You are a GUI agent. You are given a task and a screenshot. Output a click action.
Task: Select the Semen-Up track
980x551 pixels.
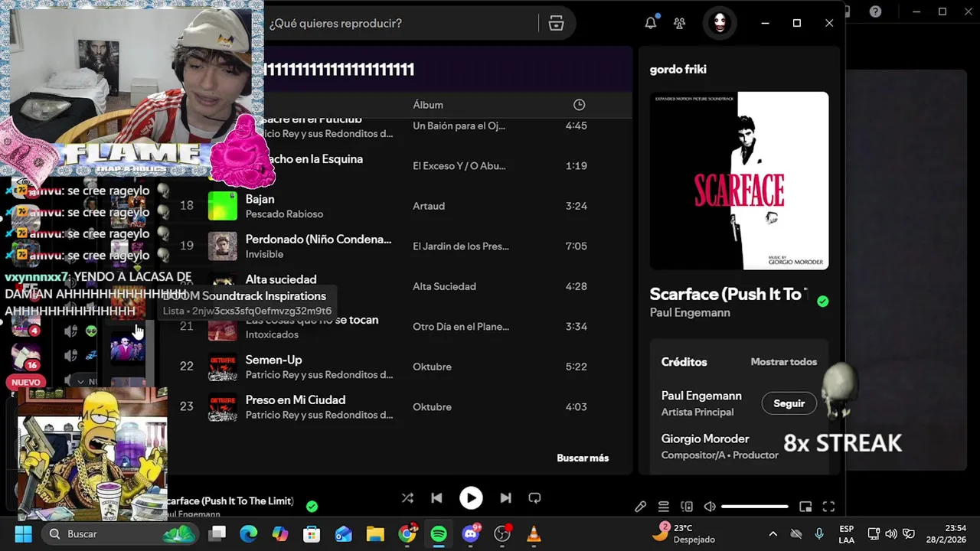click(274, 360)
